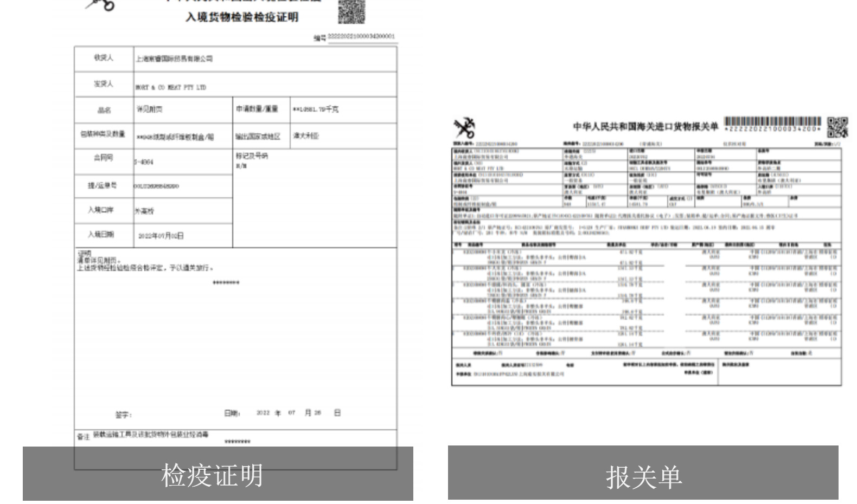The width and height of the screenshot is (857, 504).
Task: Select the consignor value PTY LTD
Action: tap(171, 87)
